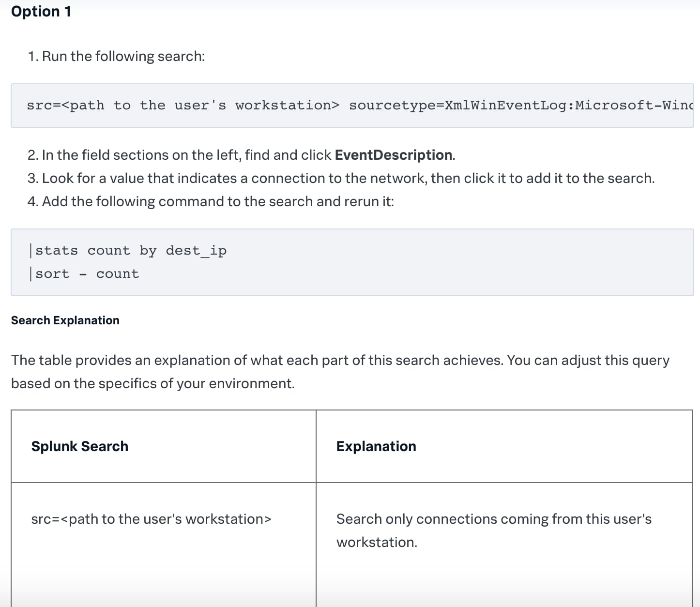Click the bold EventDescription text
700x607 pixels.
click(x=394, y=155)
